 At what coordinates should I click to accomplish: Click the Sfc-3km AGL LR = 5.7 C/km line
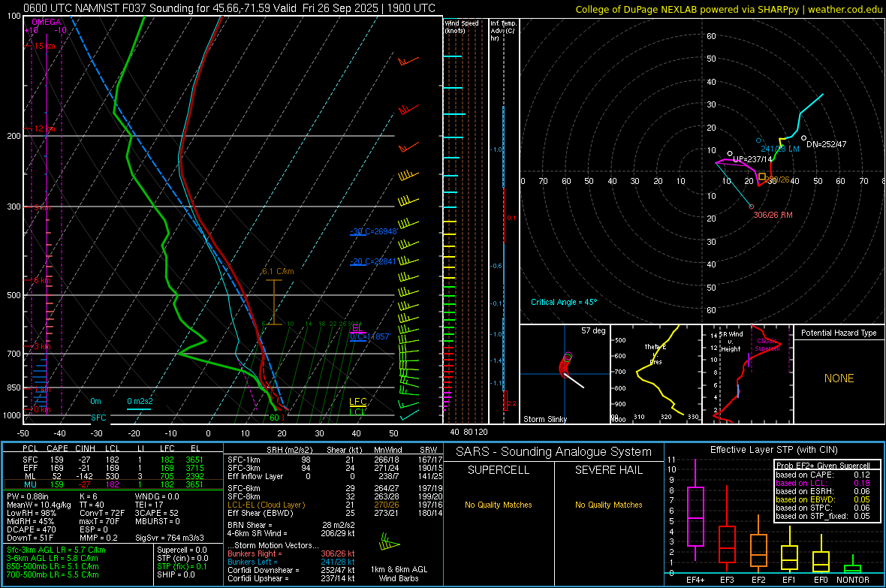(x=56, y=550)
